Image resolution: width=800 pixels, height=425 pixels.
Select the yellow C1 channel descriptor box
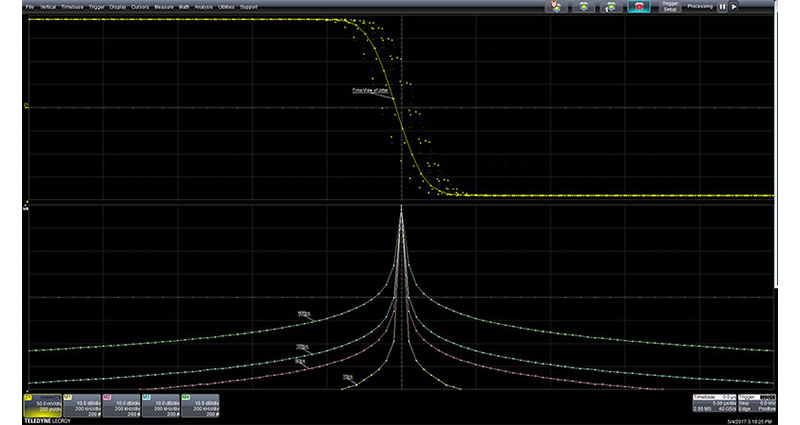pos(40,403)
